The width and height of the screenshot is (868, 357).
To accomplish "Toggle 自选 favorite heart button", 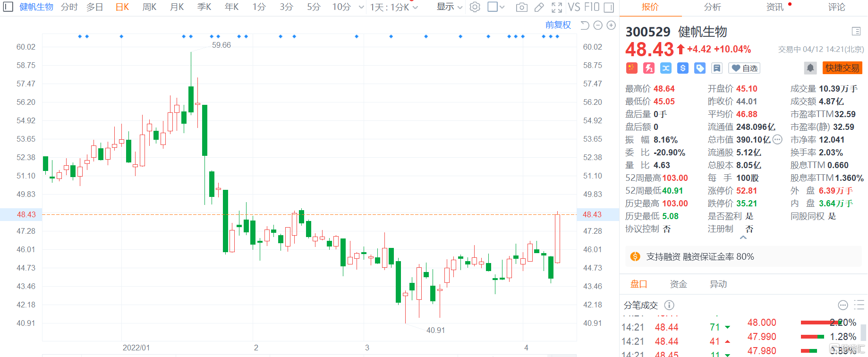I will click(x=744, y=68).
